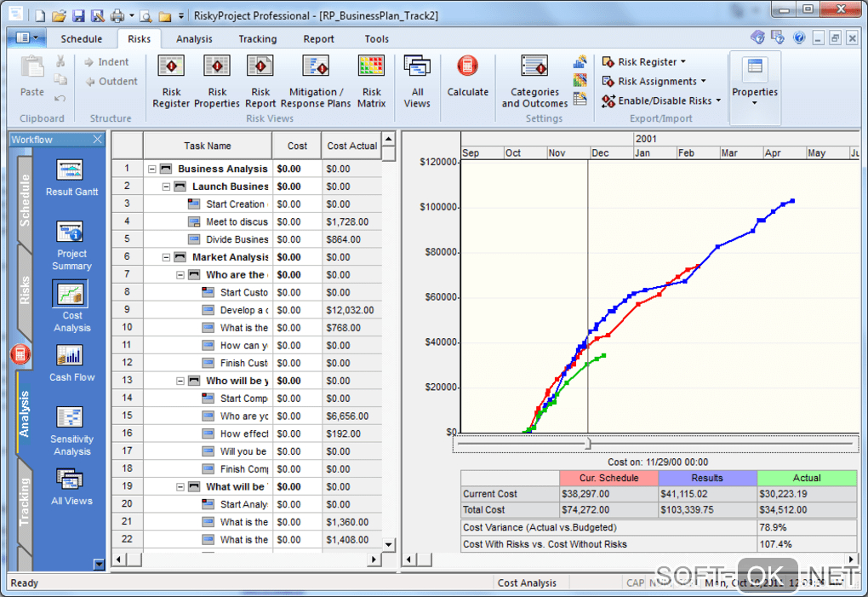
Task: Collapse 'Who will be' group row 13
Action: click(x=180, y=381)
